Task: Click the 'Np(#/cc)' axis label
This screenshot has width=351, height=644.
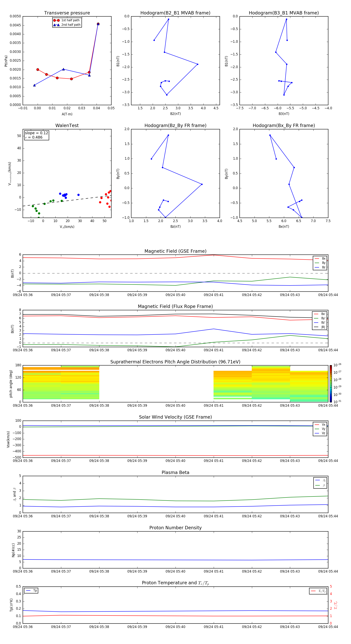Action: [13, 550]
